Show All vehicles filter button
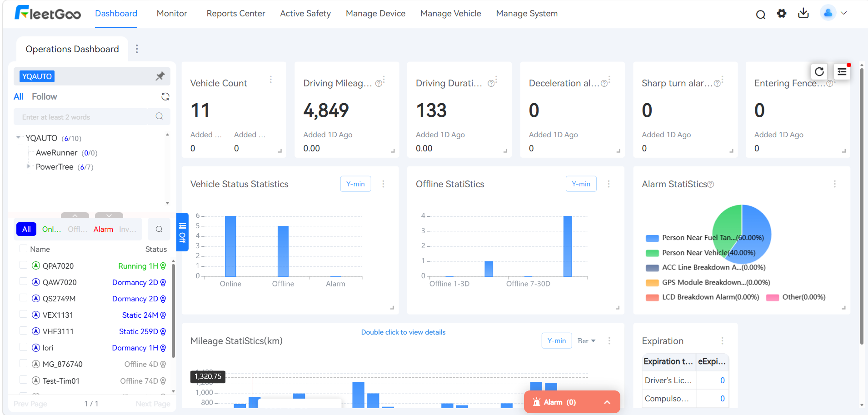868x415 pixels. tap(26, 229)
